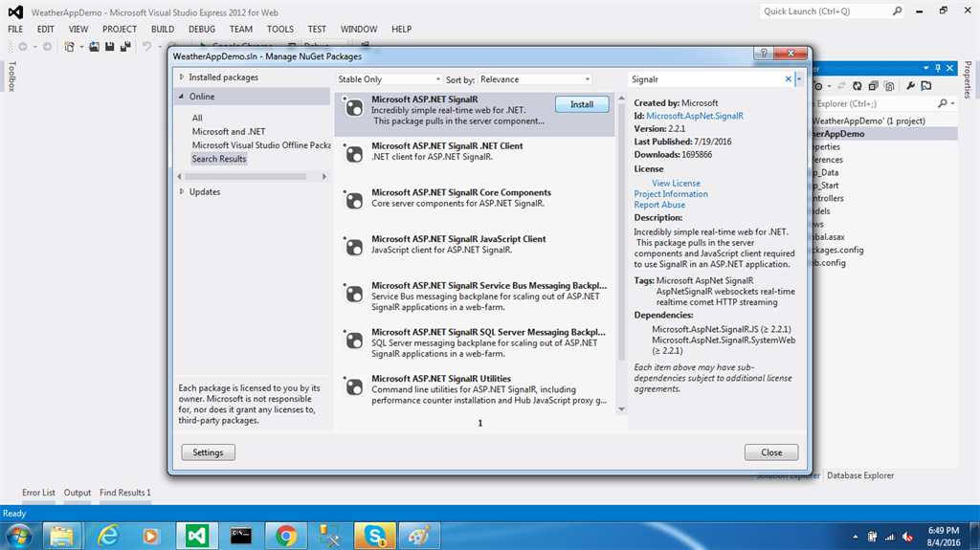980x550 pixels.
Task: Open the TEST menu
Action: [317, 29]
